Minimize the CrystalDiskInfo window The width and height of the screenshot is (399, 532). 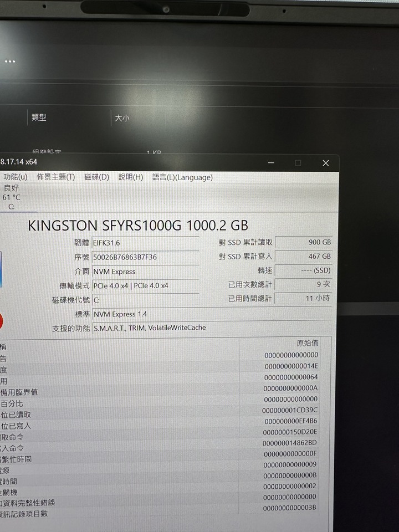tap(271, 163)
